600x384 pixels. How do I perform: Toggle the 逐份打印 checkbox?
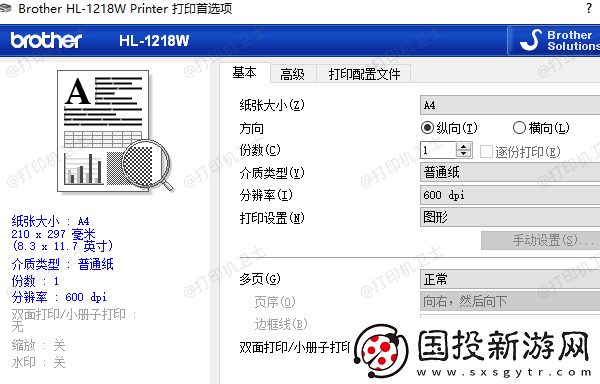486,151
